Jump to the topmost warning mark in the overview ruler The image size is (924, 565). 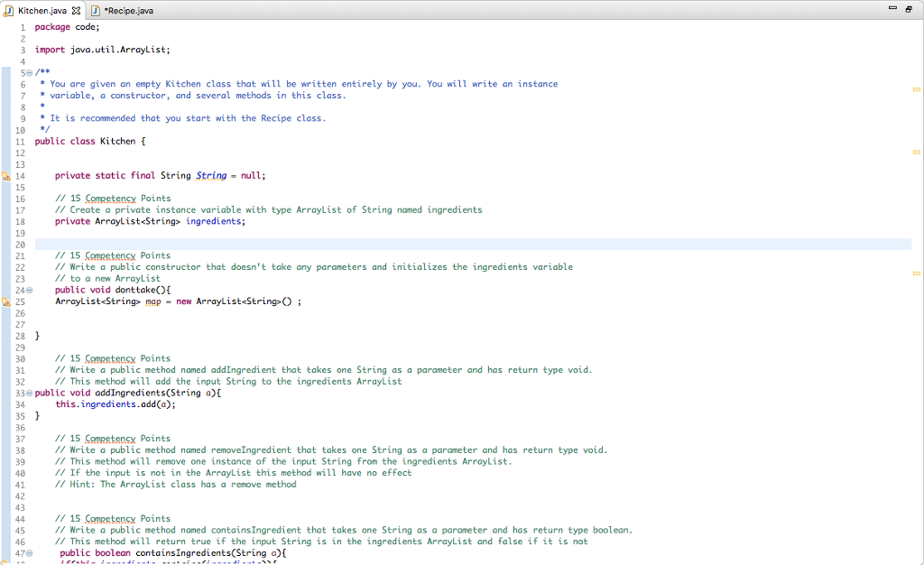point(917,89)
